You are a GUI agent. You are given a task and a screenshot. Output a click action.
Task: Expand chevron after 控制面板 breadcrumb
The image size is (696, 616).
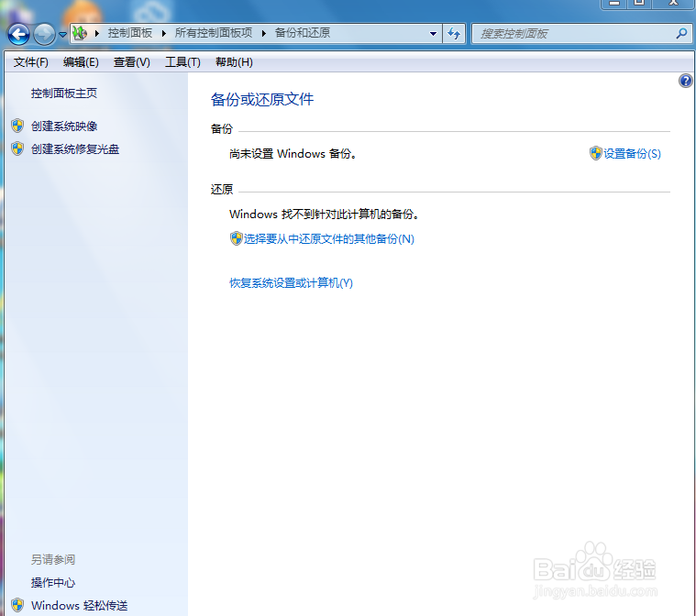[x=164, y=33]
